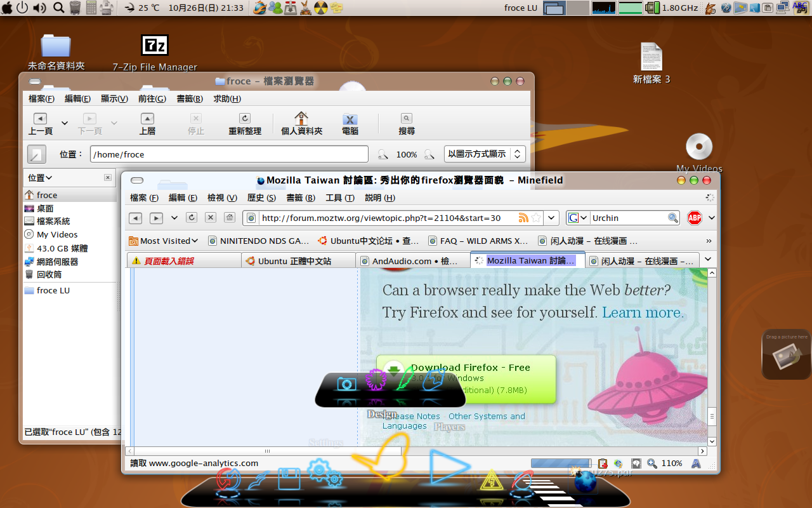
Task: Open the Google search engine selector dropdown
Action: coord(578,218)
